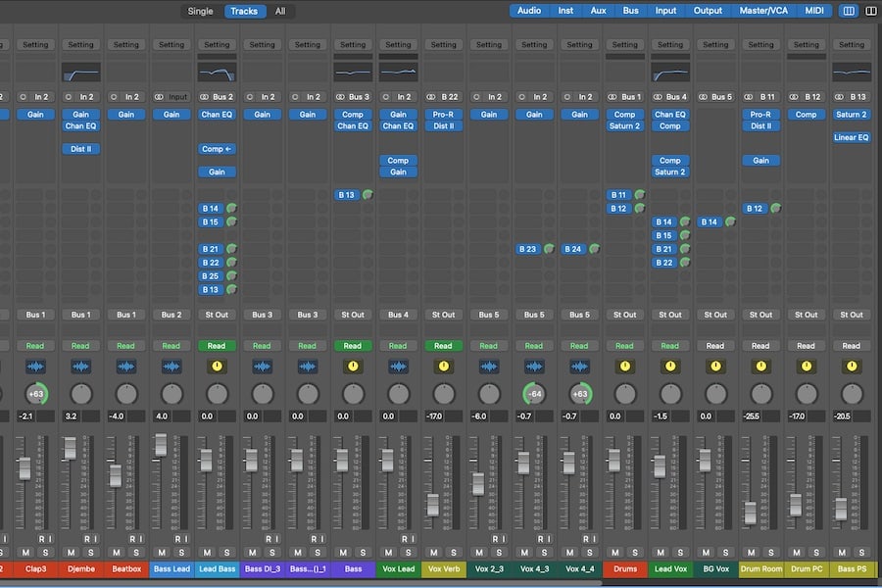Switch mixer to Single view

pyautogui.click(x=200, y=11)
